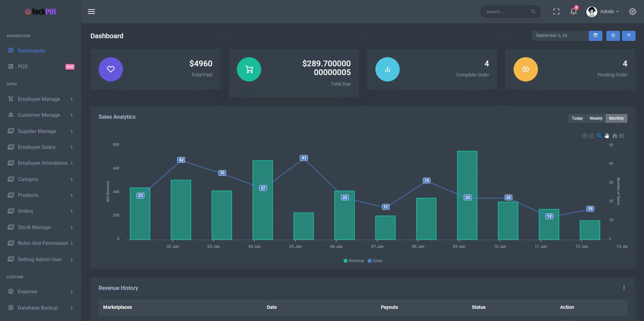This screenshot has width=644, height=321.
Task: Click the search input field
Action: point(507,12)
